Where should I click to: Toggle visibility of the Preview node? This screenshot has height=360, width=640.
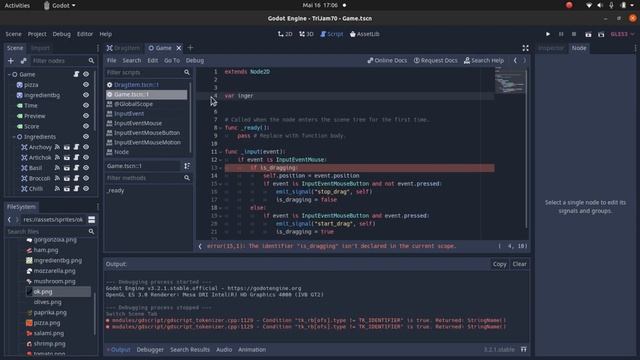(x=86, y=116)
